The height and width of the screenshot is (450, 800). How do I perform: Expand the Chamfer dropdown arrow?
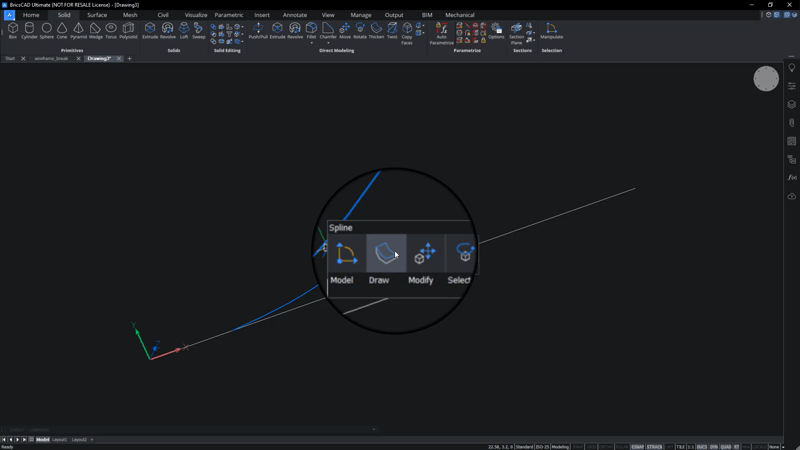[x=328, y=43]
